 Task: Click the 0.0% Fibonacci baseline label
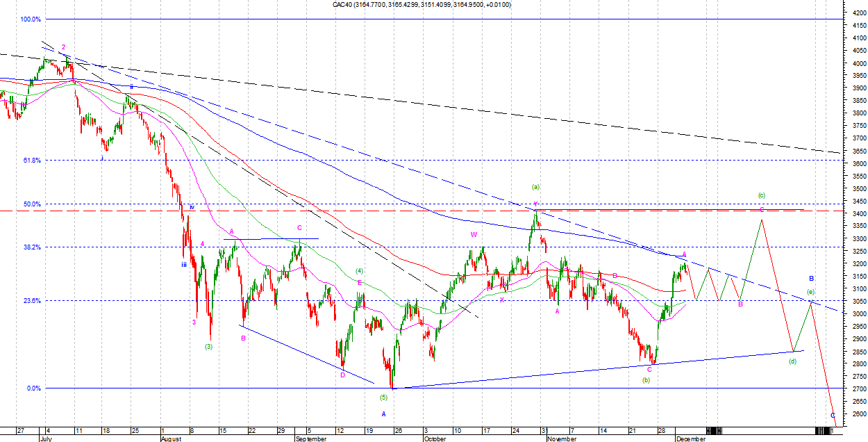click(34, 388)
